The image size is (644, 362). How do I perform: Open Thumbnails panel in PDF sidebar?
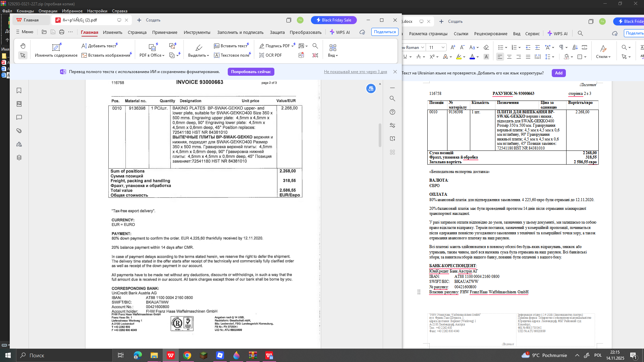[19, 104]
